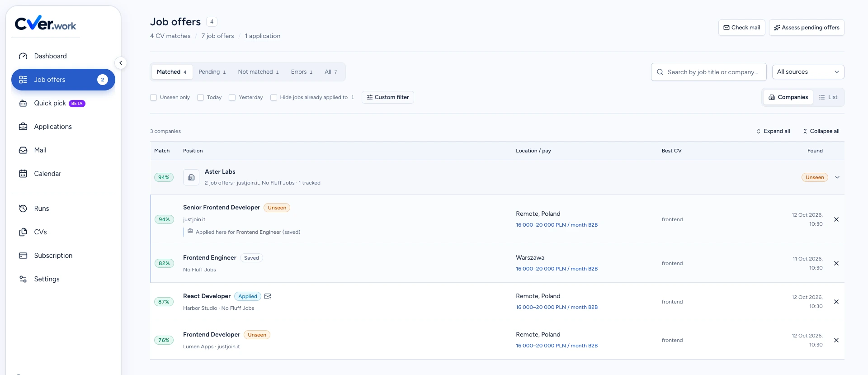This screenshot has width=868, height=375.
Task: Click the search magnifier icon
Action: pyautogui.click(x=660, y=72)
